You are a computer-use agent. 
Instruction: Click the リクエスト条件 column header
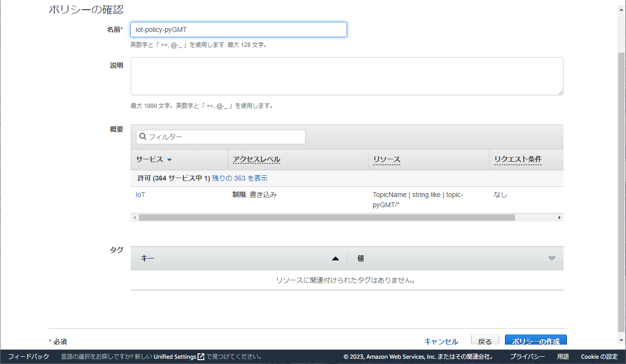518,159
